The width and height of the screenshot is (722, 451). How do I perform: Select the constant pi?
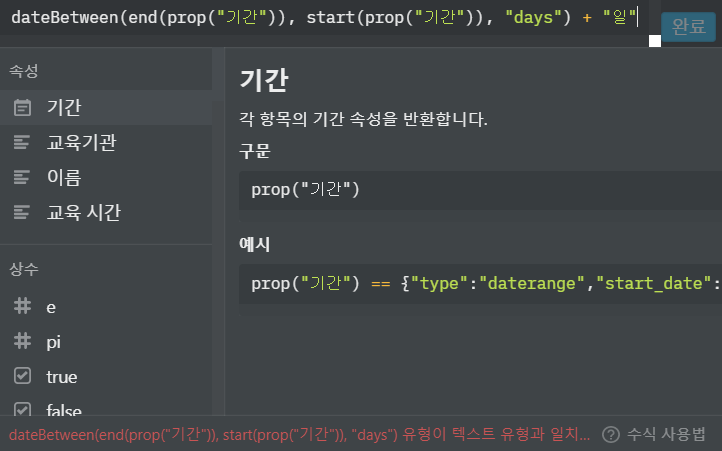tap(106, 342)
